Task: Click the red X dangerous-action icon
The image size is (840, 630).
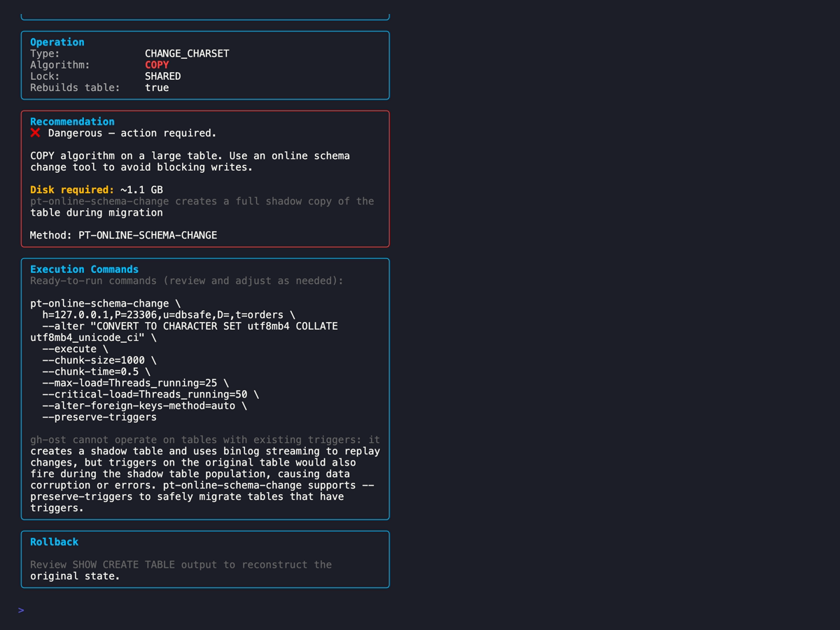Action: (35, 133)
